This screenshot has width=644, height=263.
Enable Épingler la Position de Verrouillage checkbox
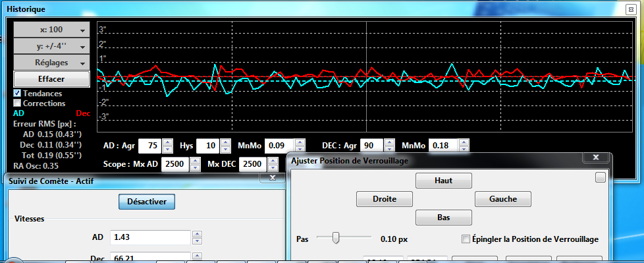click(466, 239)
